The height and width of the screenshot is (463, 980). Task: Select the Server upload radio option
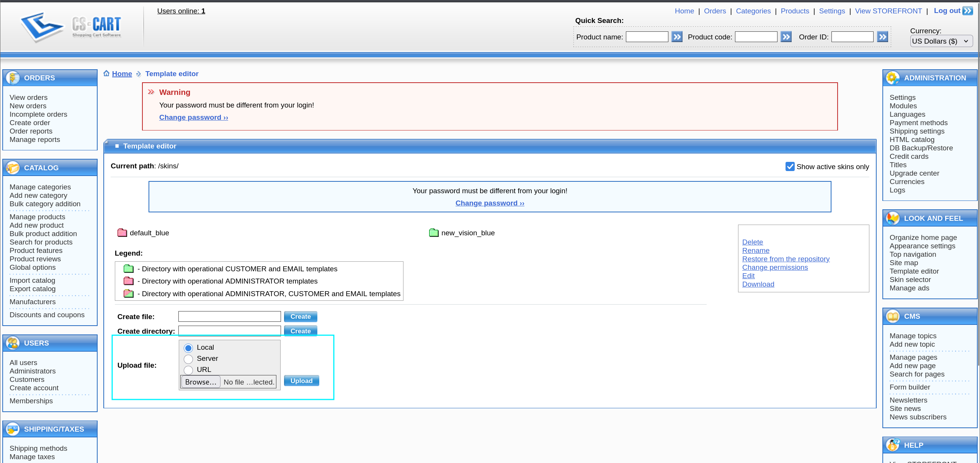(188, 359)
